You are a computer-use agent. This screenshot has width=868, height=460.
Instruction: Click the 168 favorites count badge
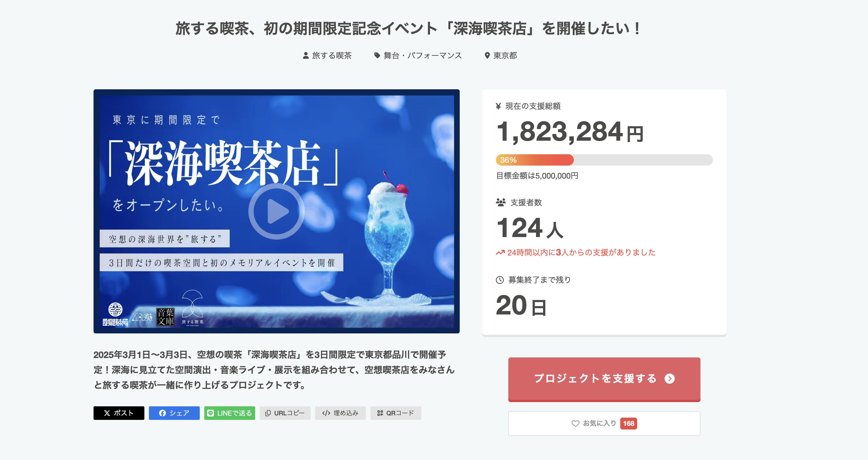coord(628,424)
